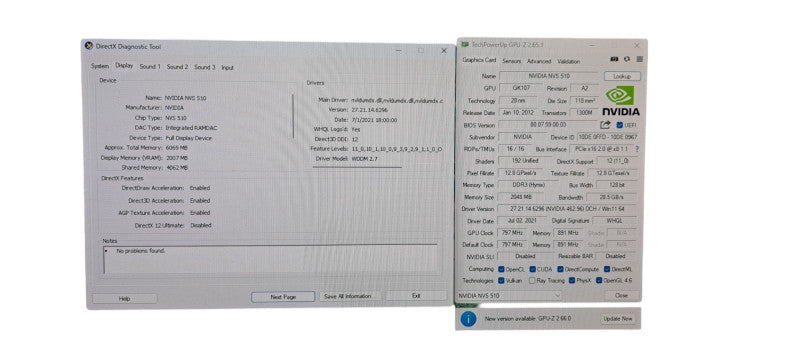Open the Advanced tab in GPU-Z
800x360 pixels.
pos(539,61)
